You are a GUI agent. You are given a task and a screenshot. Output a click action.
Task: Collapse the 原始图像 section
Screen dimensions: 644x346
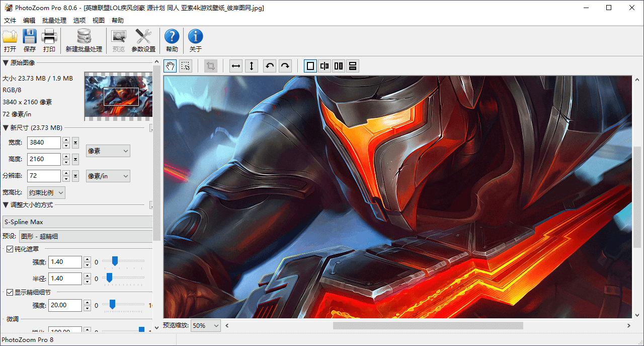[x=6, y=63]
